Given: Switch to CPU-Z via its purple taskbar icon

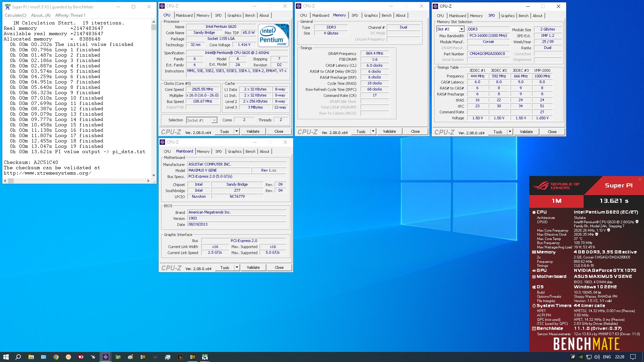Looking at the screenshot, I should (106, 357).
